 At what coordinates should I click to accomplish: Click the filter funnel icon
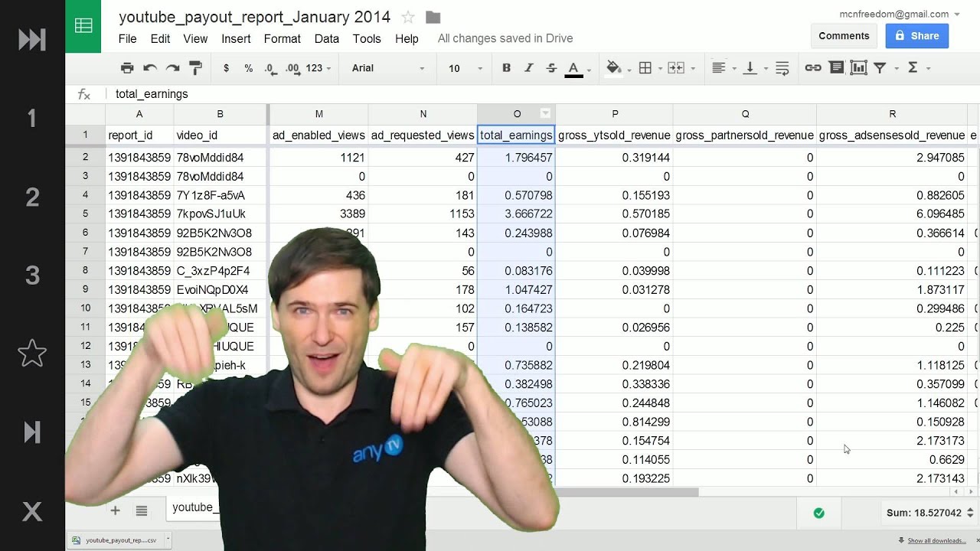(x=880, y=68)
